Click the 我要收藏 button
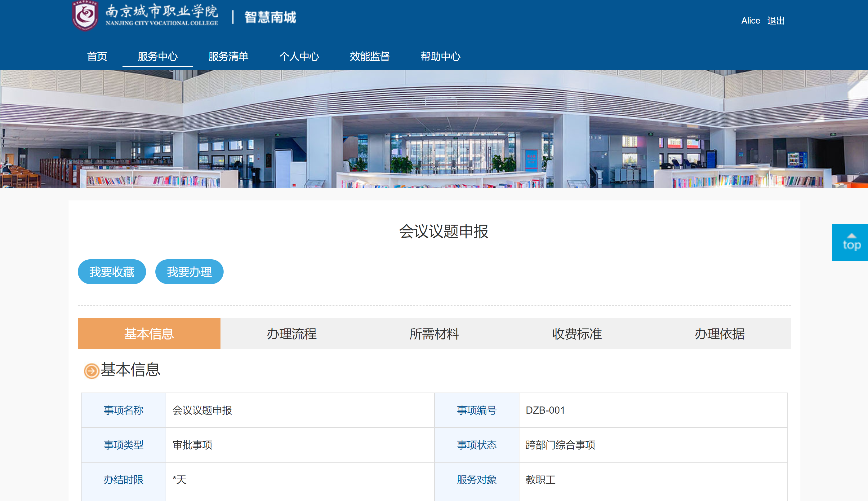 pos(112,271)
